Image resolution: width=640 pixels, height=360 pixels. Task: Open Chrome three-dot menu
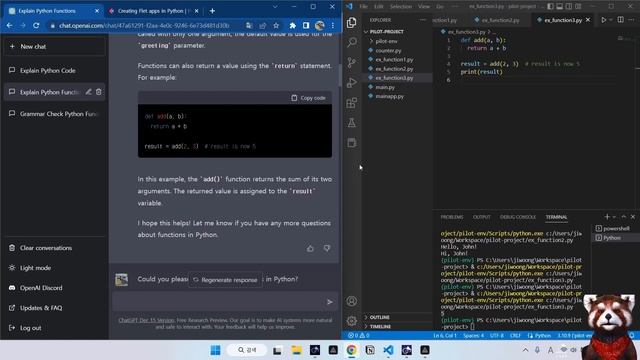[333, 25]
